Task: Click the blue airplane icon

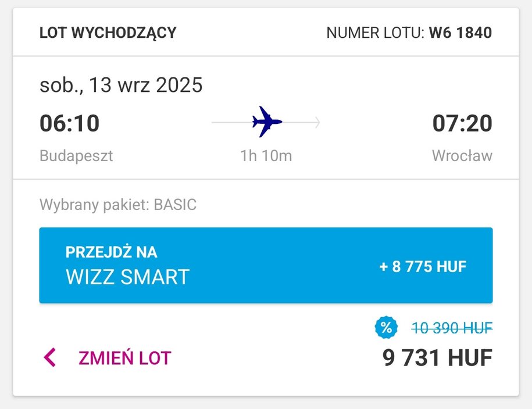Action: click(267, 122)
